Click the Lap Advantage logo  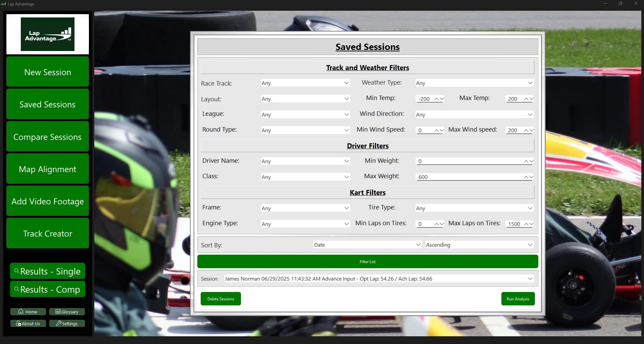coord(48,34)
